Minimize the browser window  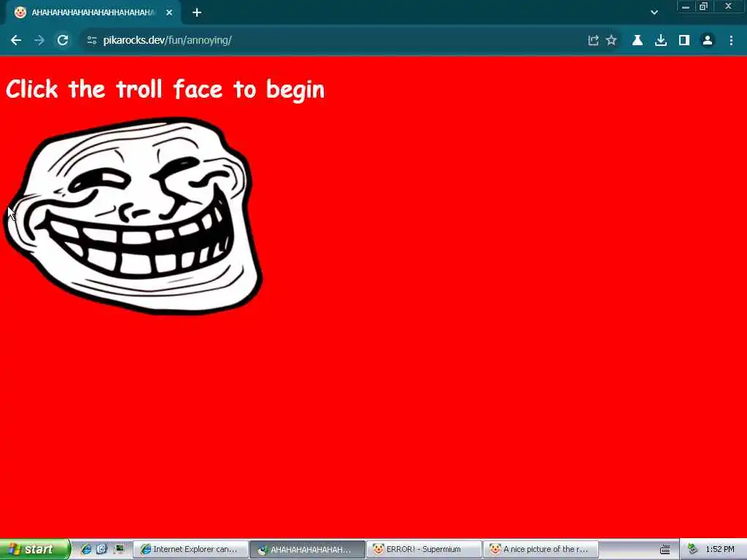tap(686, 7)
